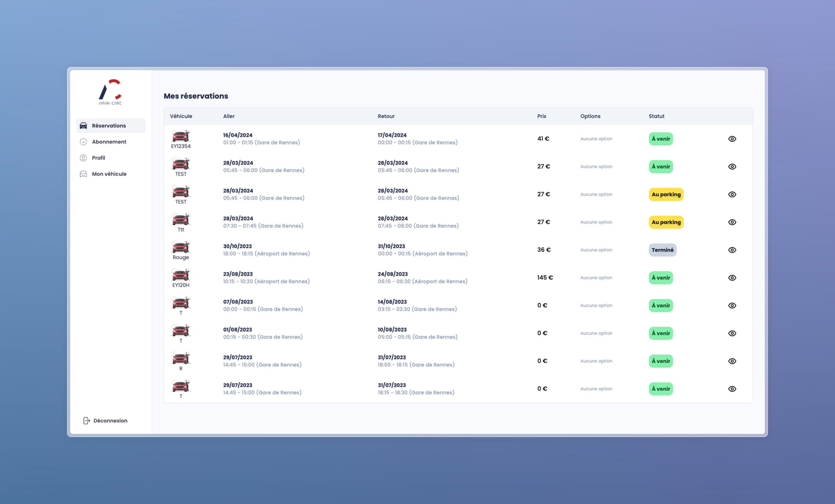
Task: Click the vehicle icon beside Mon véhicule
Action: coord(83,174)
